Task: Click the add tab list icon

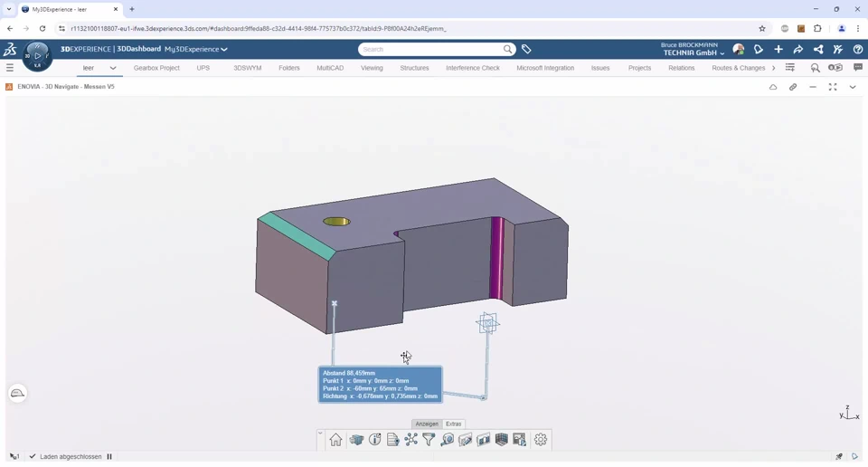Action: (x=790, y=68)
